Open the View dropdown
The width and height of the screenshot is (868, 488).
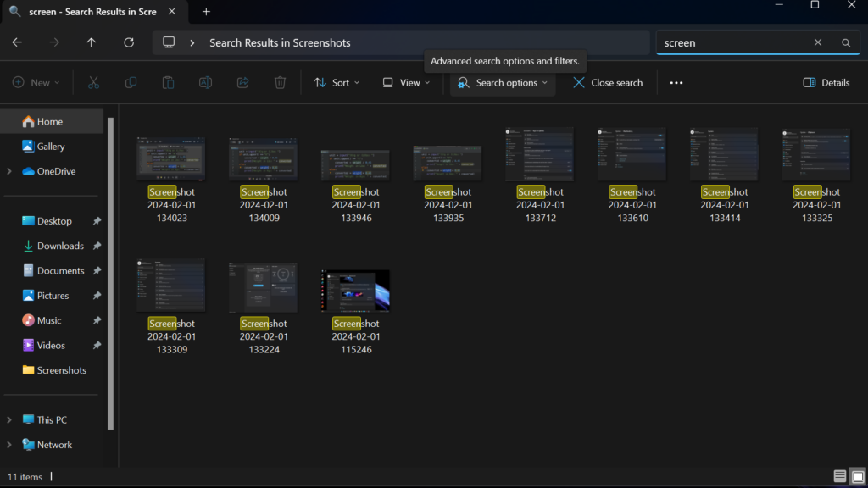(x=407, y=82)
